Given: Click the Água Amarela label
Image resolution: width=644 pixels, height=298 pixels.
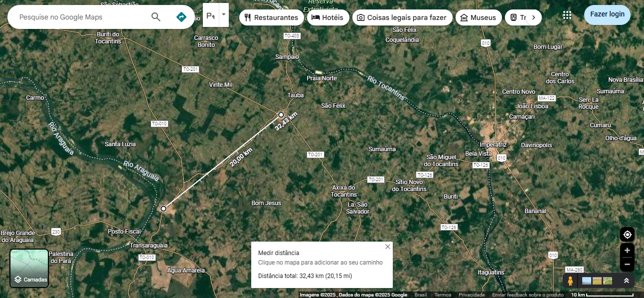Looking at the screenshot, I should [186, 271].
